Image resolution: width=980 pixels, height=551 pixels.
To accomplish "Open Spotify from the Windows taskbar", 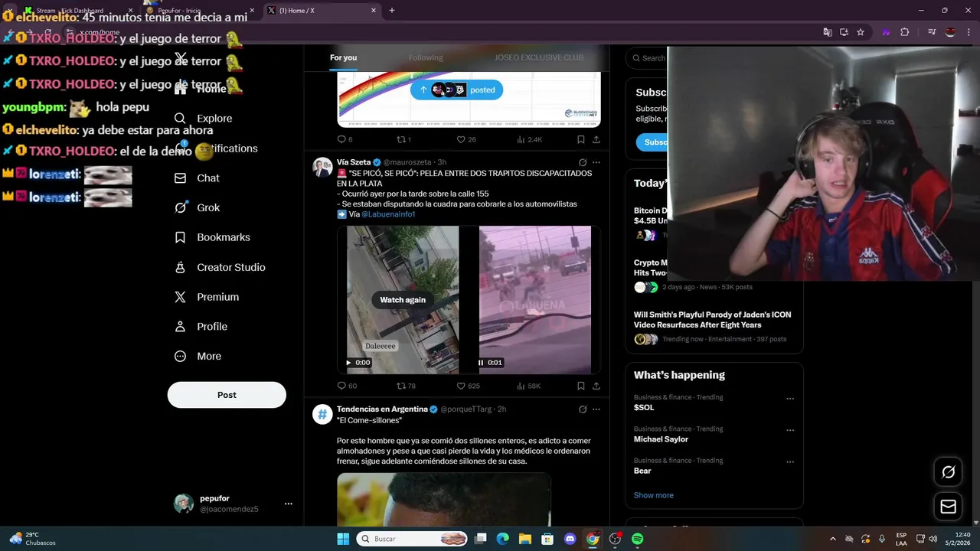I will point(637,539).
